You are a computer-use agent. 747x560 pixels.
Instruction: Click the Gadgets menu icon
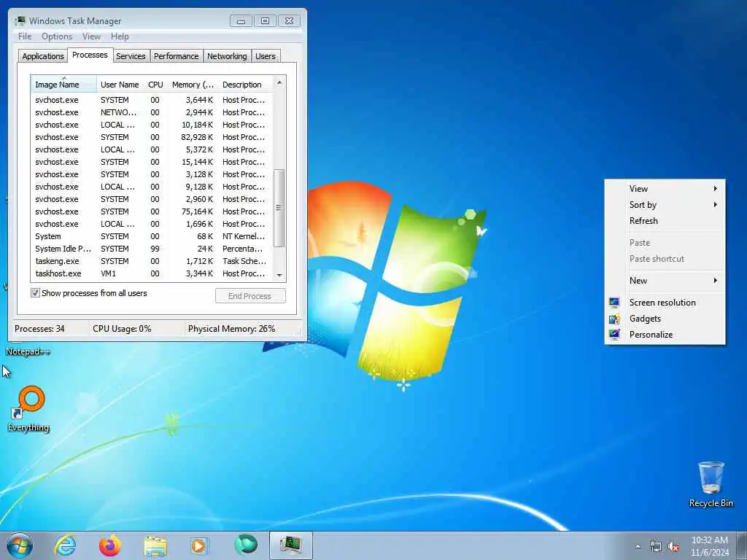[x=614, y=319]
